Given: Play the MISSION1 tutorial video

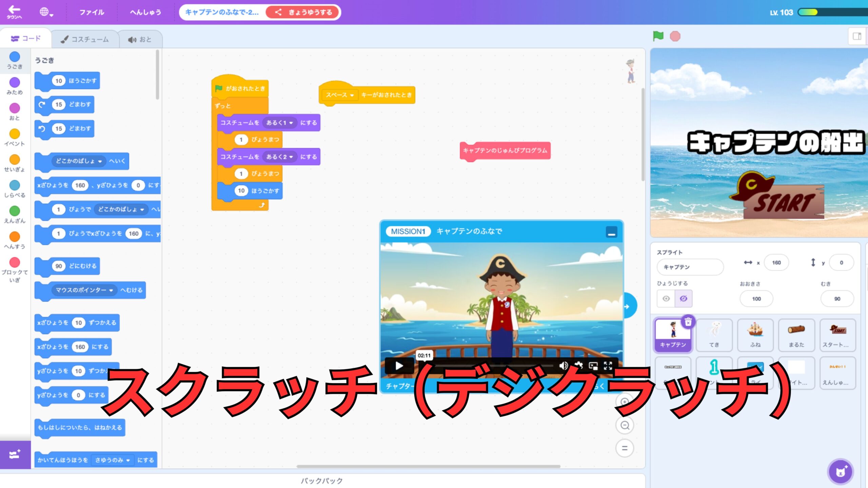Looking at the screenshot, I should [400, 366].
